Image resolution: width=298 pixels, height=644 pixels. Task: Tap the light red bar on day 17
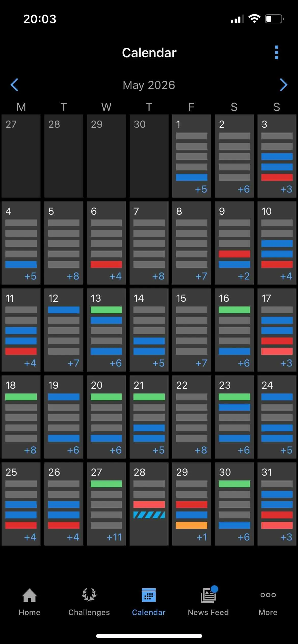click(277, 351)
